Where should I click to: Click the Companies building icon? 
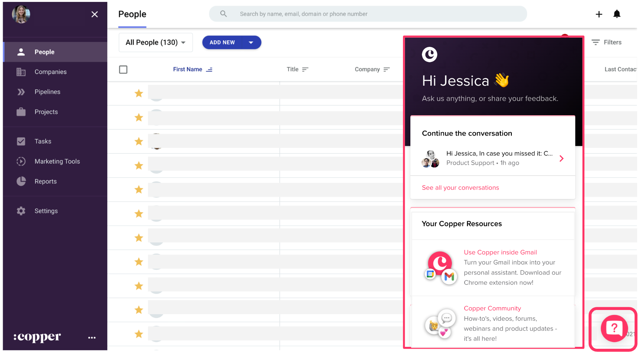pyautogui.click(x=21, y=72)
